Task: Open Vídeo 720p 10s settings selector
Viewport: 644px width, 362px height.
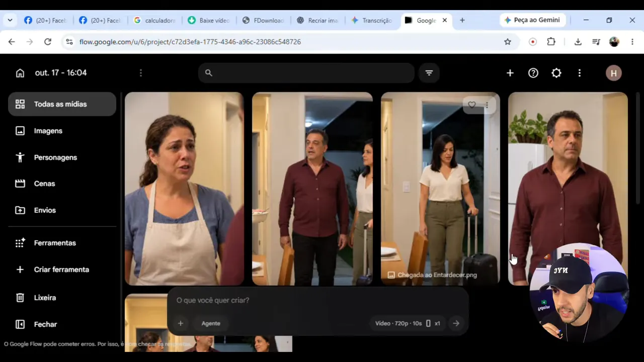Action: point(408,323)
